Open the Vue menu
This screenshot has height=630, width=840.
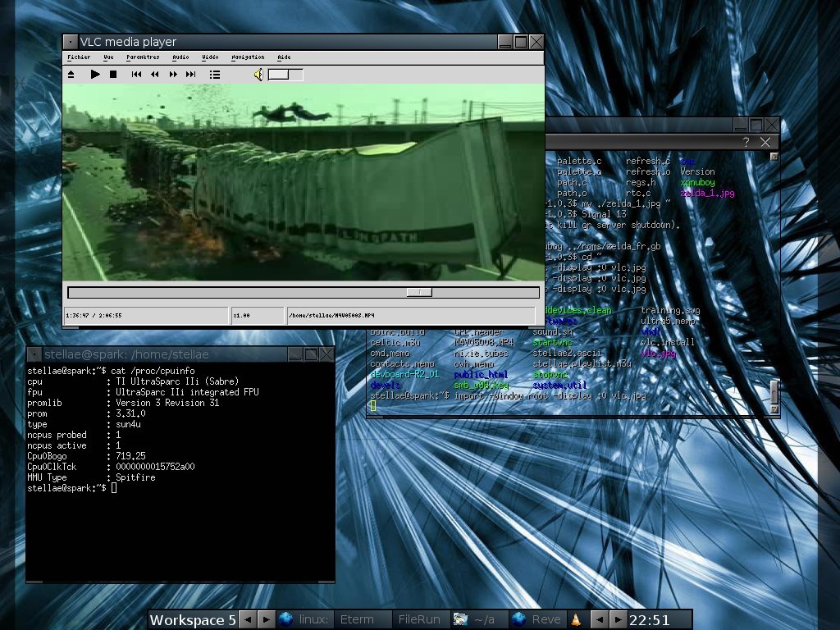(109, 57)
